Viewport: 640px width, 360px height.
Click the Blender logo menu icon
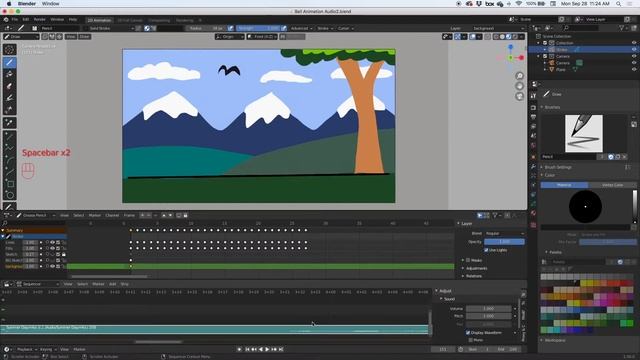click(x=6, y=20)
